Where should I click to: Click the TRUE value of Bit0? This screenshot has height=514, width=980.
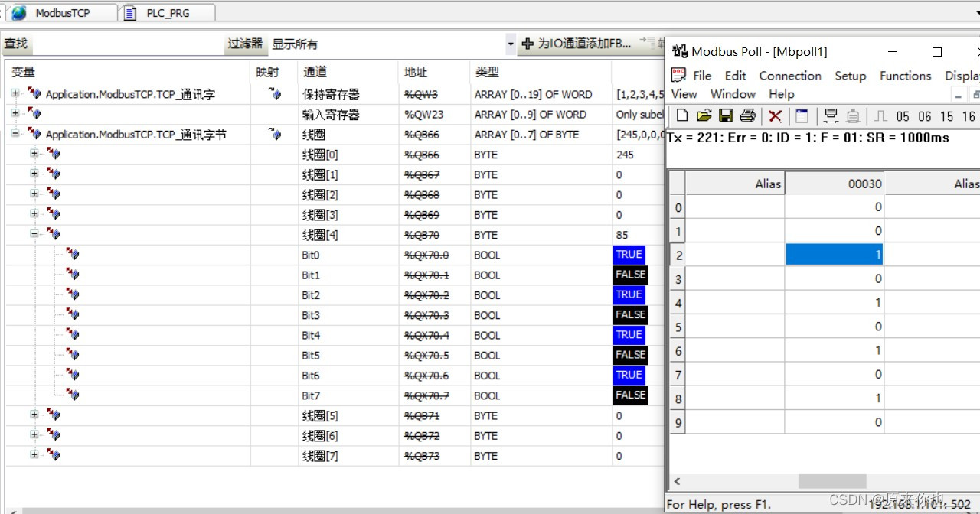point(629,255)
